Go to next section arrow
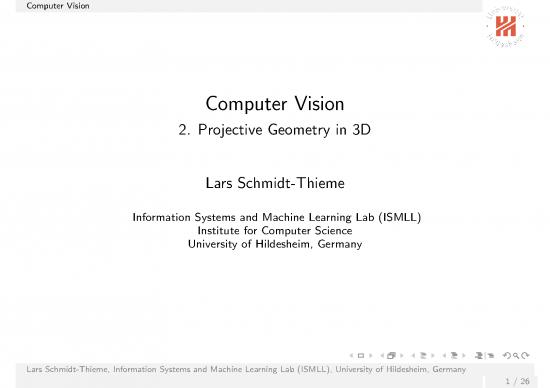The width and height of the screenshot is (550, 388). tap(464, 355)
